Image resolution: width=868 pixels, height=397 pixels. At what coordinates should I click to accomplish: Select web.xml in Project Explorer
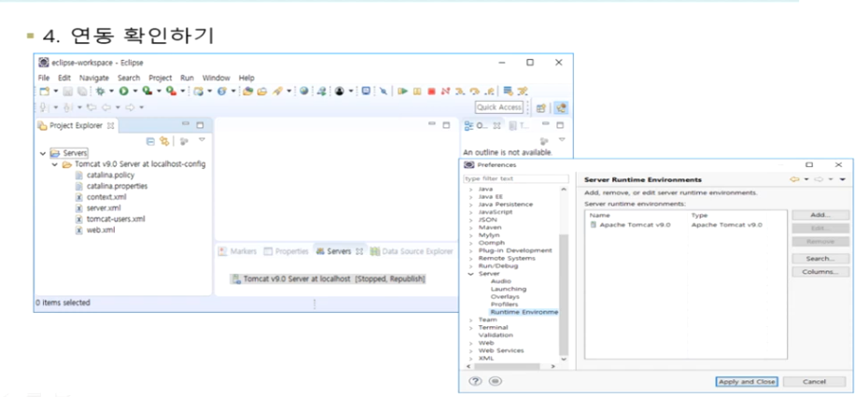(x=101, y=231)
